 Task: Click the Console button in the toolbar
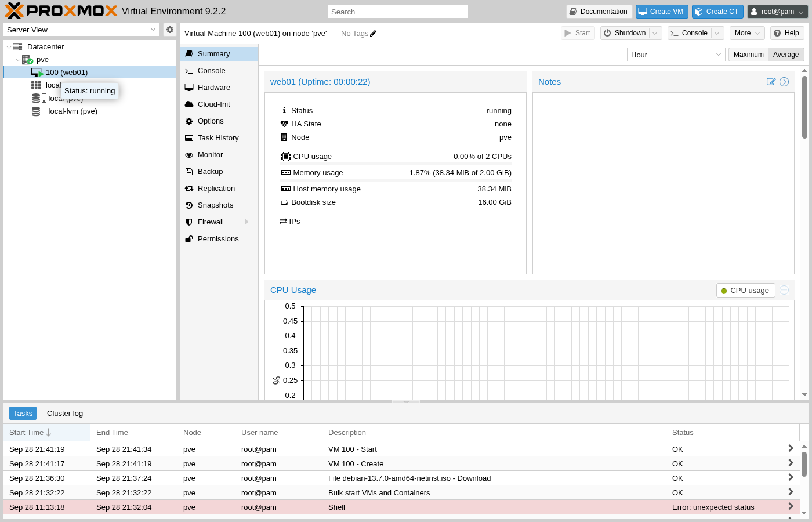pyautogui.click(x=690, y=33)
